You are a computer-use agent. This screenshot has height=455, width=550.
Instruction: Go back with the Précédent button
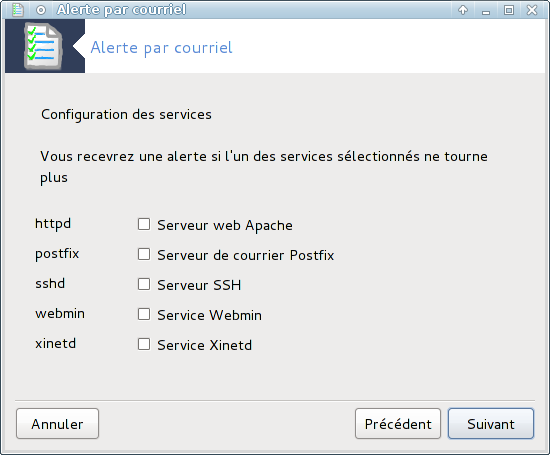tap(398, 424)
